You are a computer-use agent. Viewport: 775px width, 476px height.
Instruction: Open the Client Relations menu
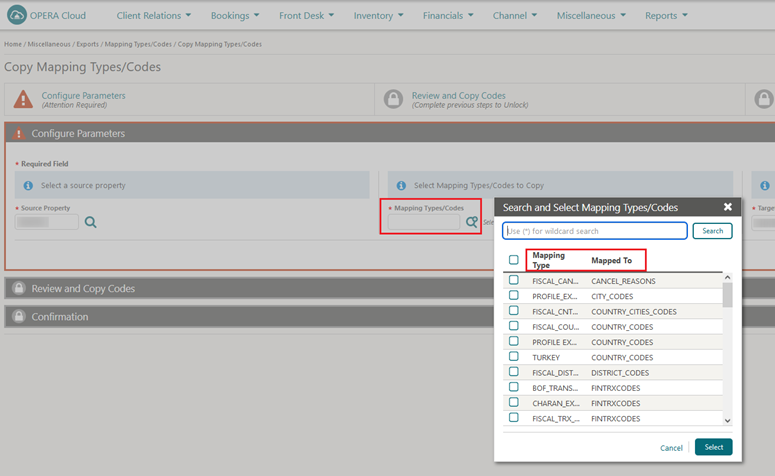pos(154,15)
